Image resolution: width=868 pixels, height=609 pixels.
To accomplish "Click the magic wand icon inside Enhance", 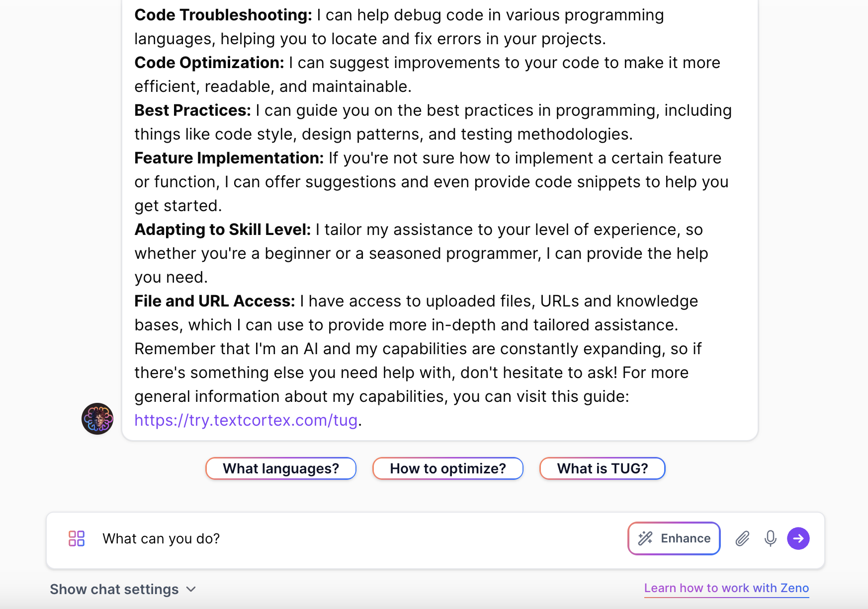I will tap(645, 538).
